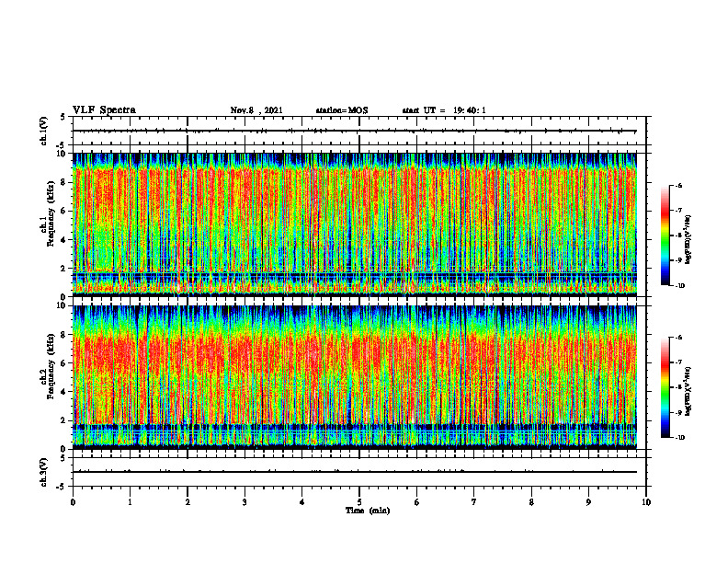Click the ch.1 voltage waveform trace
This screenshot has width=728, height=563.
coord(355,131)
